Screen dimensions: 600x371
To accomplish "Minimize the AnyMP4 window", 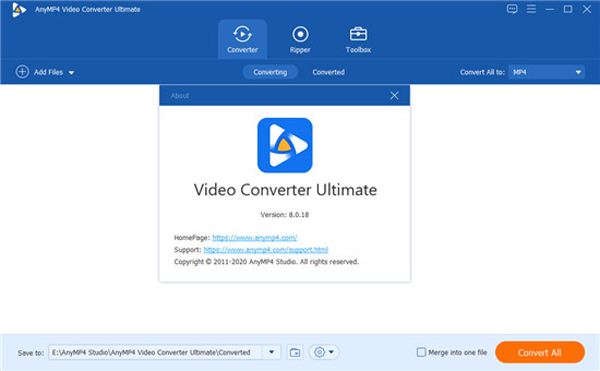I will pyautogui.click(x=549, y=9).
